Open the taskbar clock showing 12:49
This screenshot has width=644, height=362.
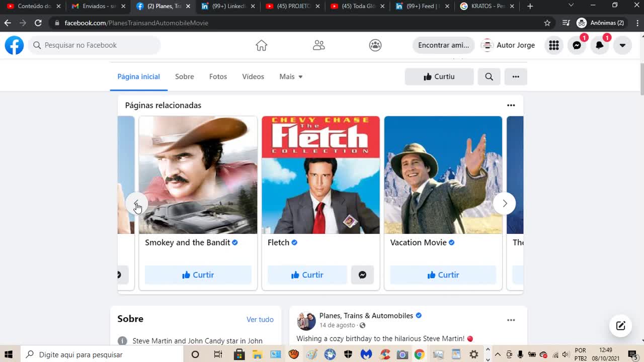606,354
